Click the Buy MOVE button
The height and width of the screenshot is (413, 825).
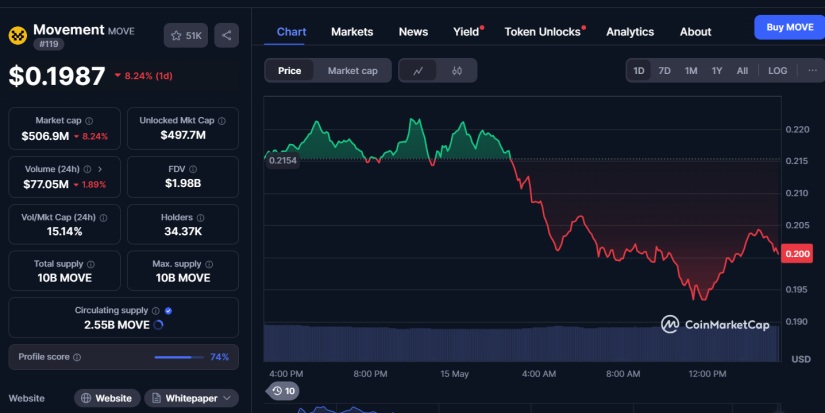788,27
